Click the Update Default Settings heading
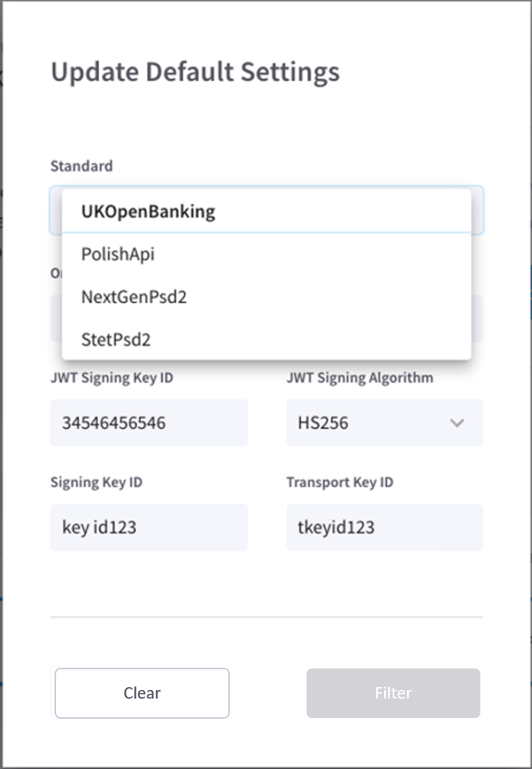This screenshot has height=769, width=532. point(195,73)
